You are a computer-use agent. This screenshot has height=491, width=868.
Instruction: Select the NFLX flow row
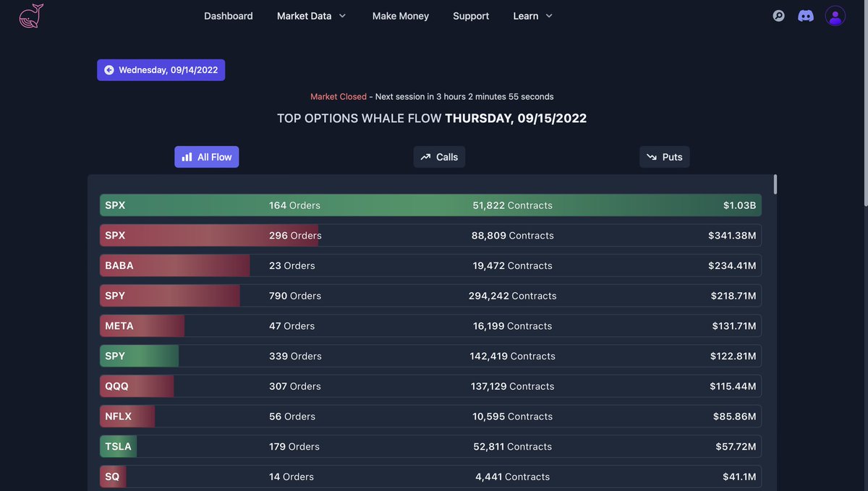click(430, 417)
